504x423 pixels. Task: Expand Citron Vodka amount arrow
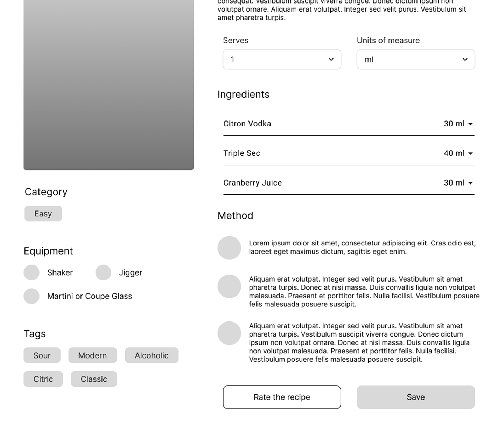[470, 124]
